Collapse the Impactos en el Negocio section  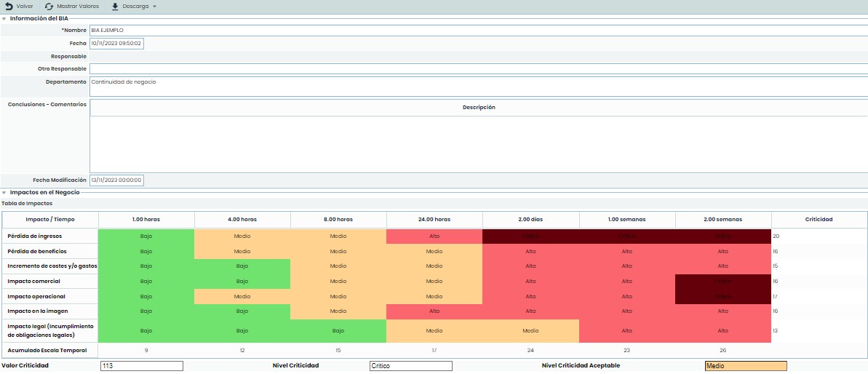click(x=4, y=192)
